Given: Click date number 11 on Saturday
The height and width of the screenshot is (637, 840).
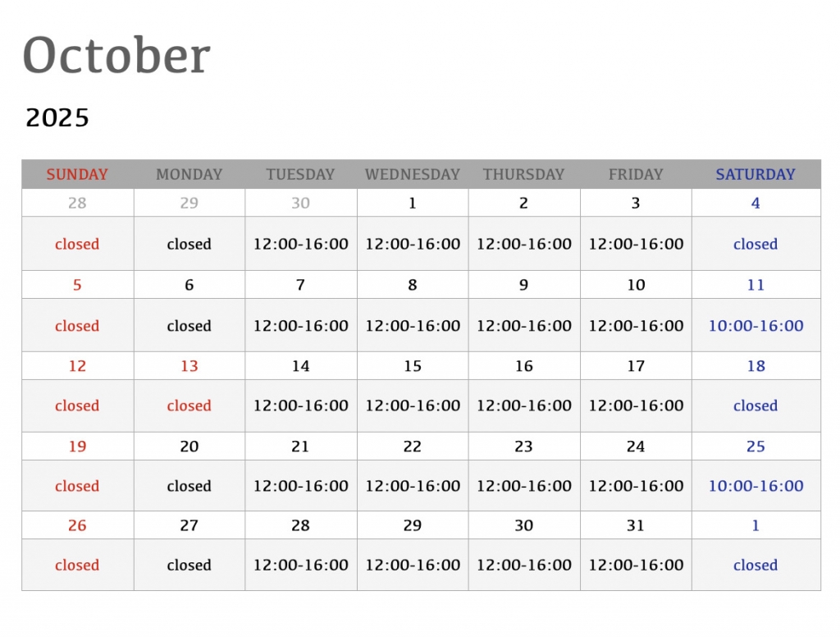Looking at the screenshot, I should tap(756, 285).
